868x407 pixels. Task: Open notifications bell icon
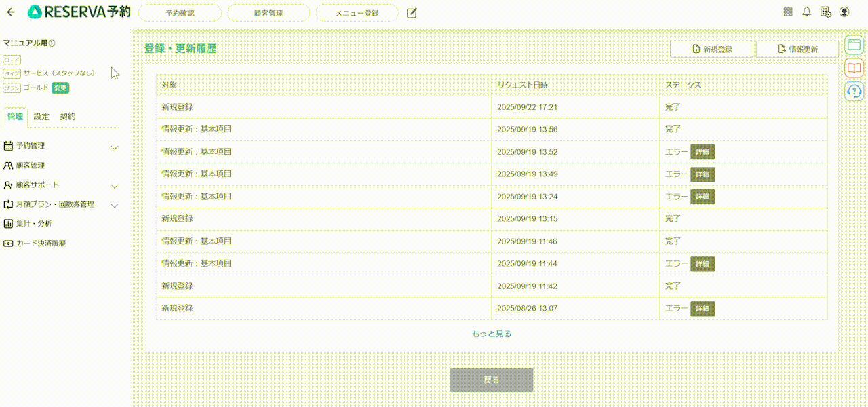(x=807, y=12)
